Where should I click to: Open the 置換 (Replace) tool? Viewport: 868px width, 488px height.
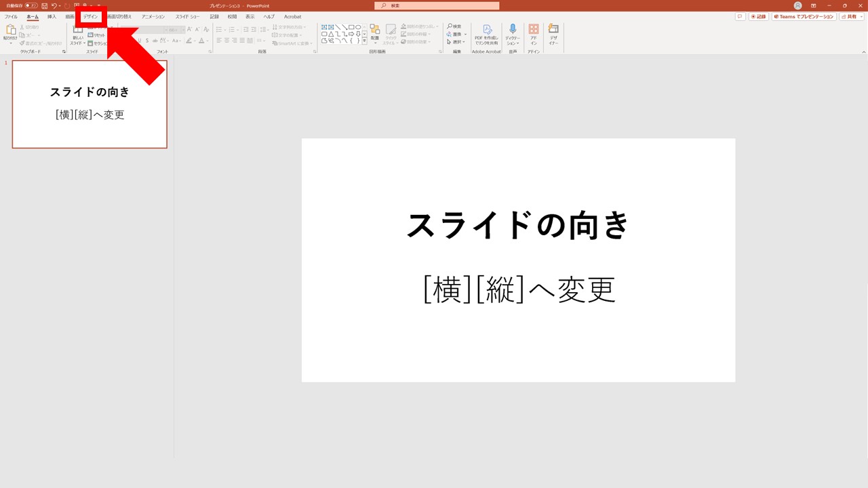click(455, 33)
